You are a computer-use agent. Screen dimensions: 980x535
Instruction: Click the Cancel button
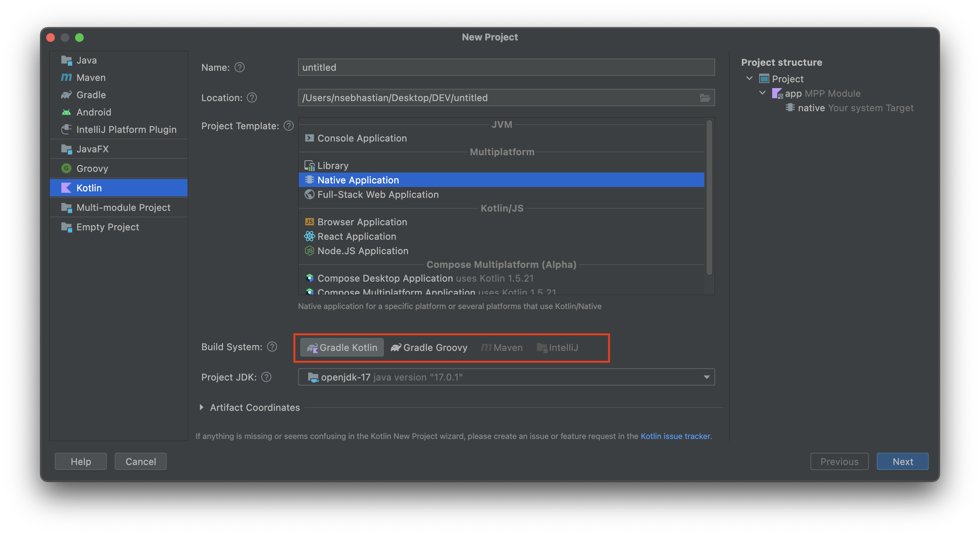click(x=140, y=462)
